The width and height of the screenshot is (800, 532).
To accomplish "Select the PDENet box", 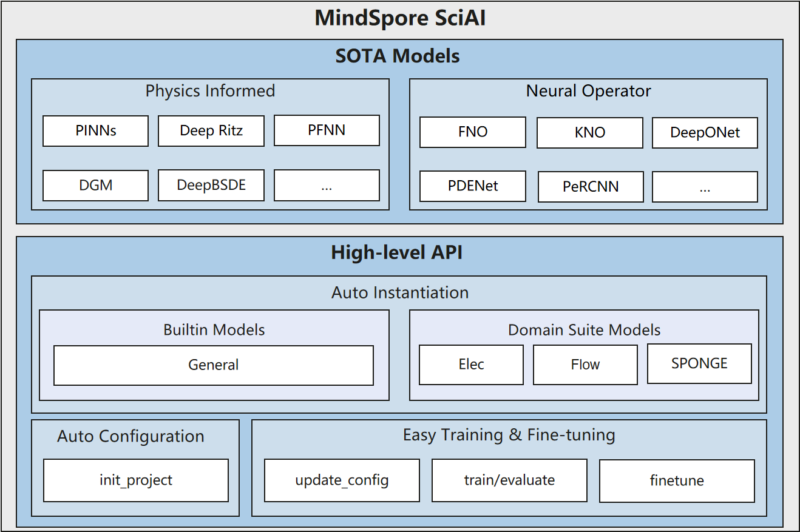I will [473, 186].
